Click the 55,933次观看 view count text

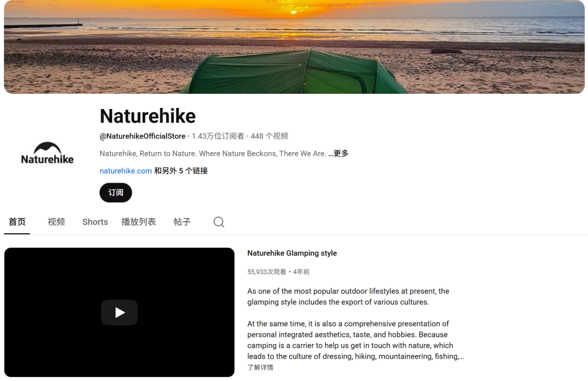pos(267,272)
